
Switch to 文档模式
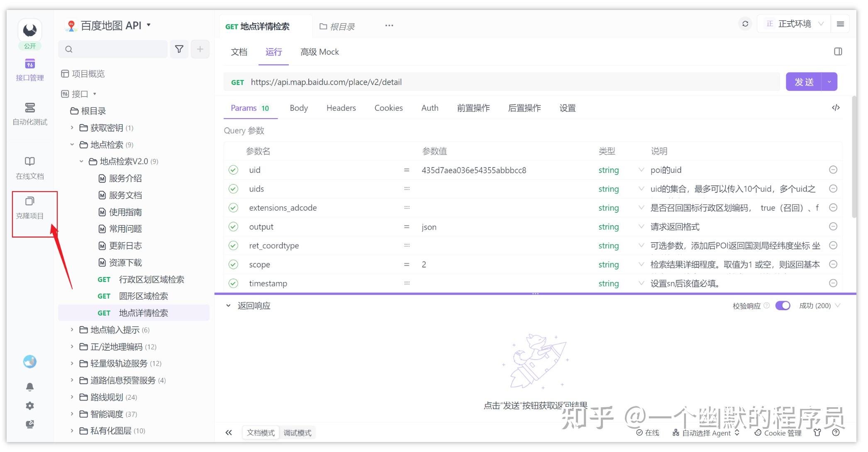[261, 433]
